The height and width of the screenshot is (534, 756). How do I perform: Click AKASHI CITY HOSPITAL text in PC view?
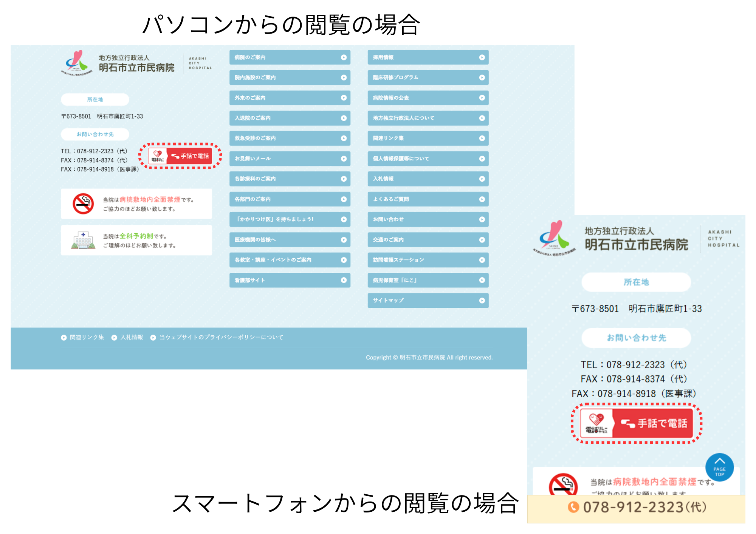pos(200,63)
